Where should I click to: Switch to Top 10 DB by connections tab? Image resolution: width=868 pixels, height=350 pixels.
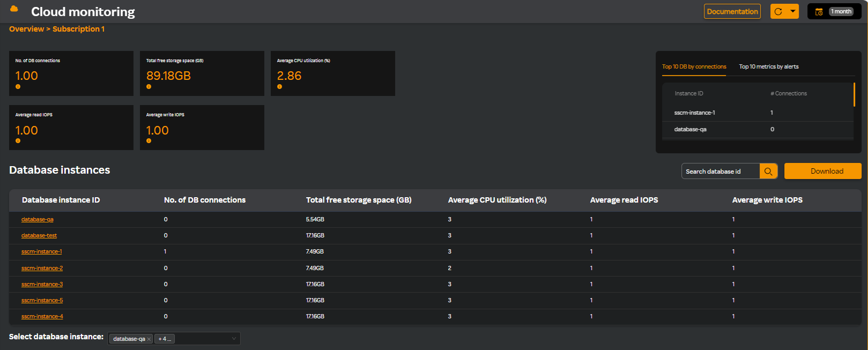tap(694, 66)
